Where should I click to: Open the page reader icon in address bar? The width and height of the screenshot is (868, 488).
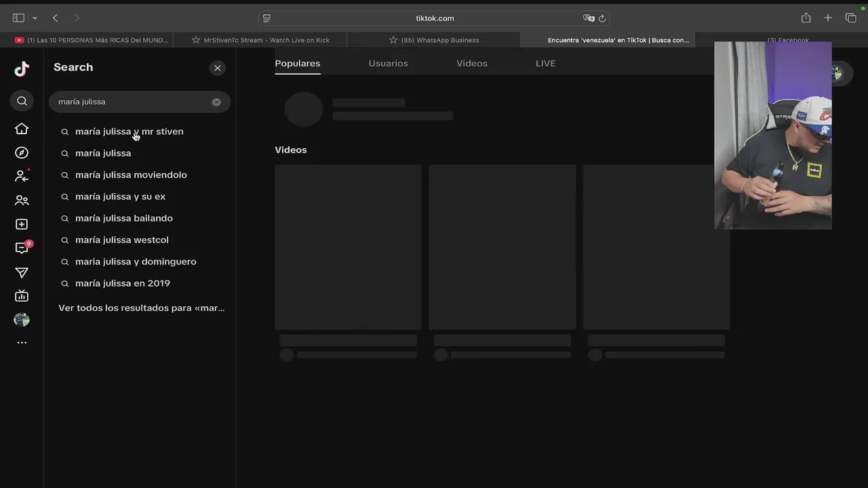(267, 18)
